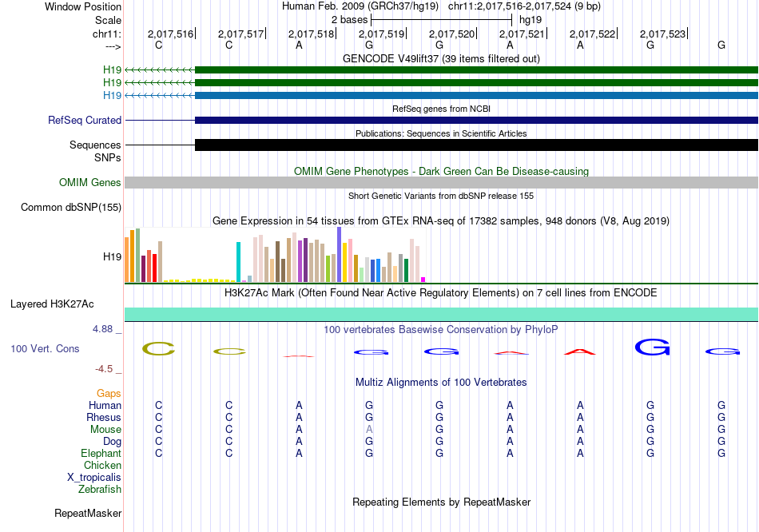This screenshot has width=759, height=532.
Task: Click the Elephant alignment row label
Action: [101, 454]
